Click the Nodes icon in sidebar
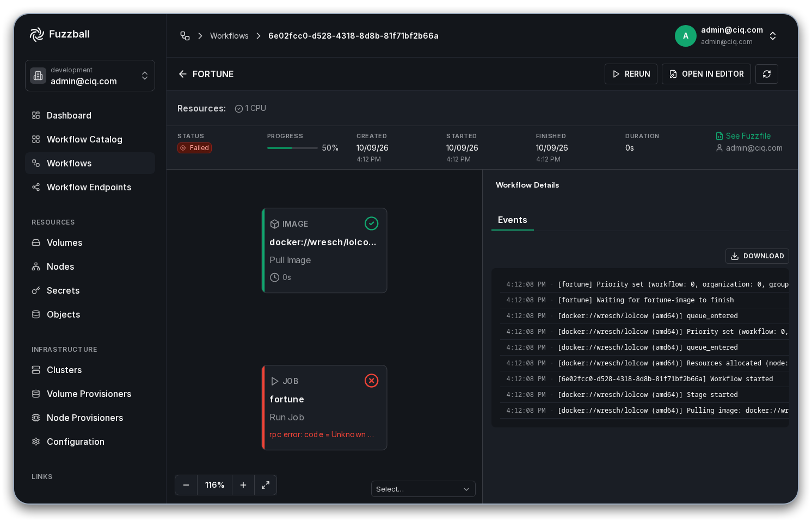Screen dimensions: 812x522 pyautogui.click(x=36, y=266)
